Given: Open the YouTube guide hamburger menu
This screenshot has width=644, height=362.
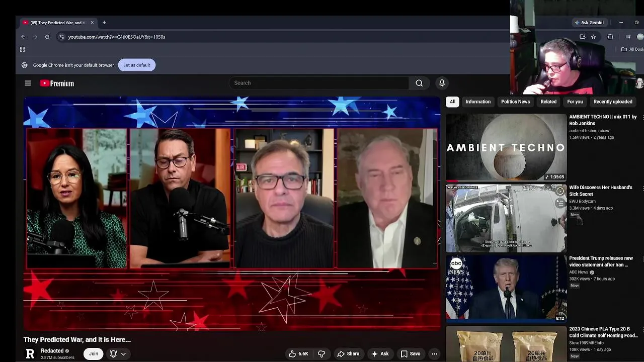Looking at the screenshot, I should click(x=28, y=83).
